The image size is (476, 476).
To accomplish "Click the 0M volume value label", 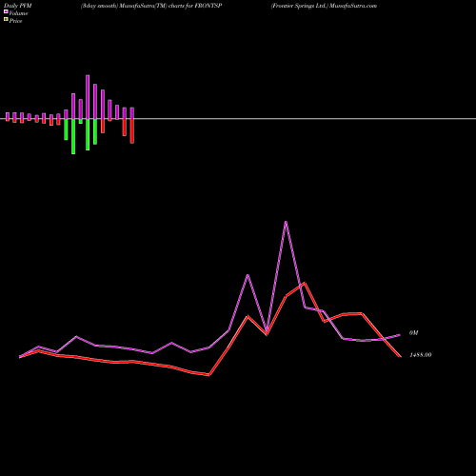I will click(414, 333).
